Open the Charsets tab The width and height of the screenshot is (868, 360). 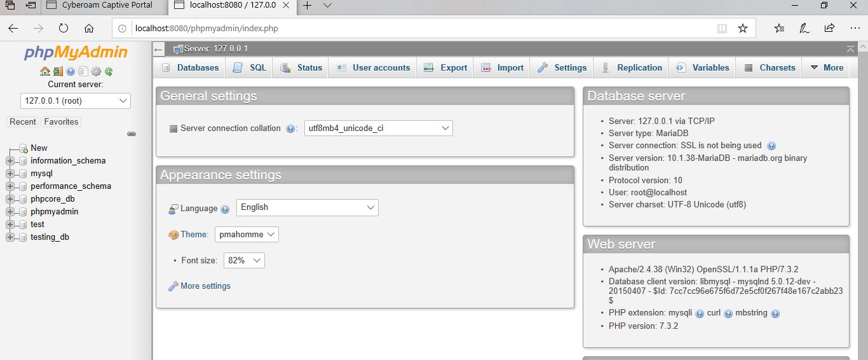(769, 68)
